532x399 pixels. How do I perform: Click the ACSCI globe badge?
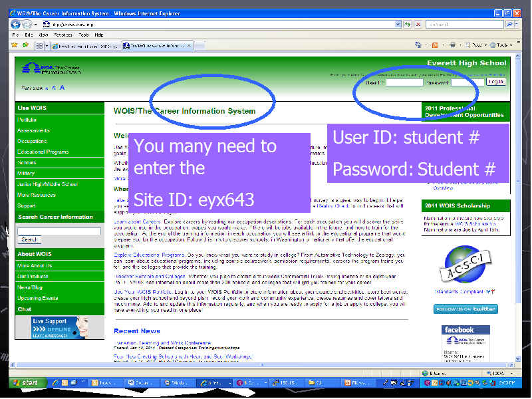[x=465, y=265]
